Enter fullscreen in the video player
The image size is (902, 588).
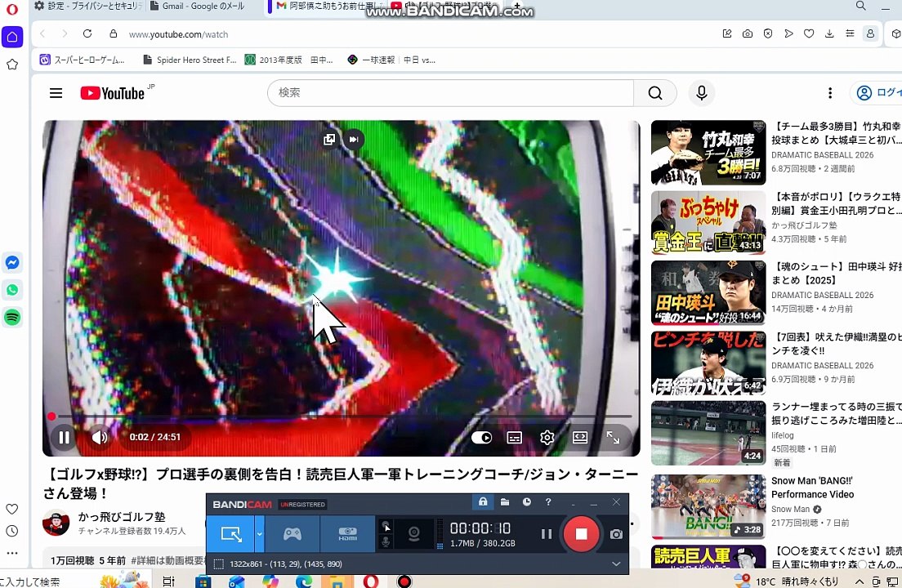click(613, 438)
